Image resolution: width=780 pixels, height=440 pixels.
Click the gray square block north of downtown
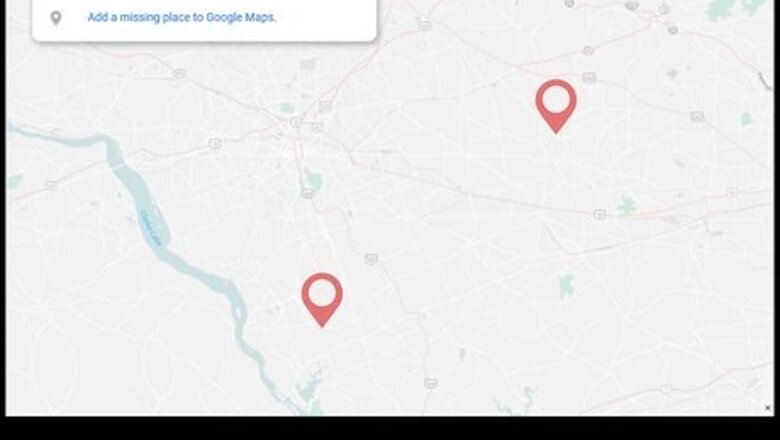point(308,65)
